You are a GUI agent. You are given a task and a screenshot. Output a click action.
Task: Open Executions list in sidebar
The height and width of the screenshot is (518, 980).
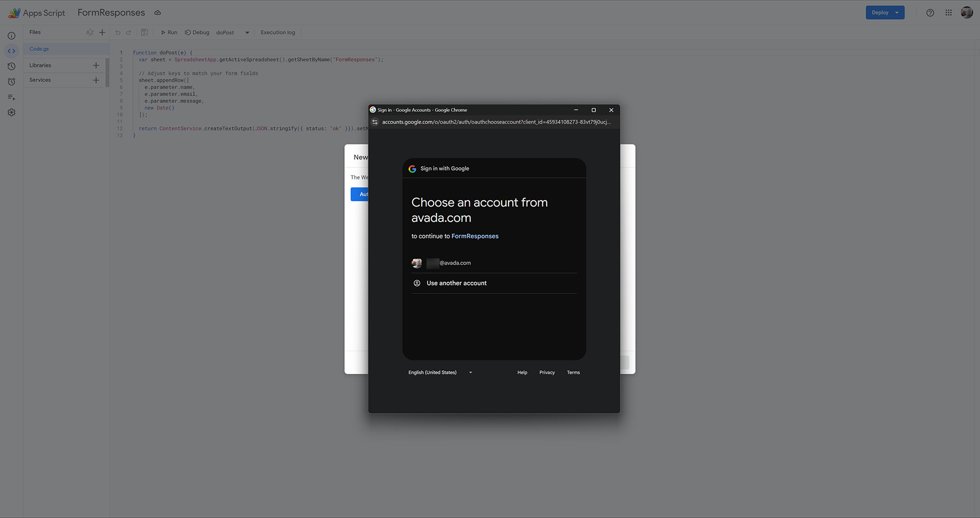(x=11, y=97)
